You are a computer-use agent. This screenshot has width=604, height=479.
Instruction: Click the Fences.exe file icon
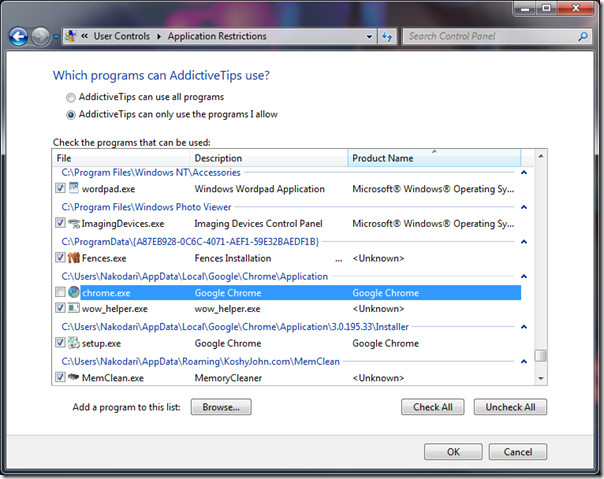74,258
